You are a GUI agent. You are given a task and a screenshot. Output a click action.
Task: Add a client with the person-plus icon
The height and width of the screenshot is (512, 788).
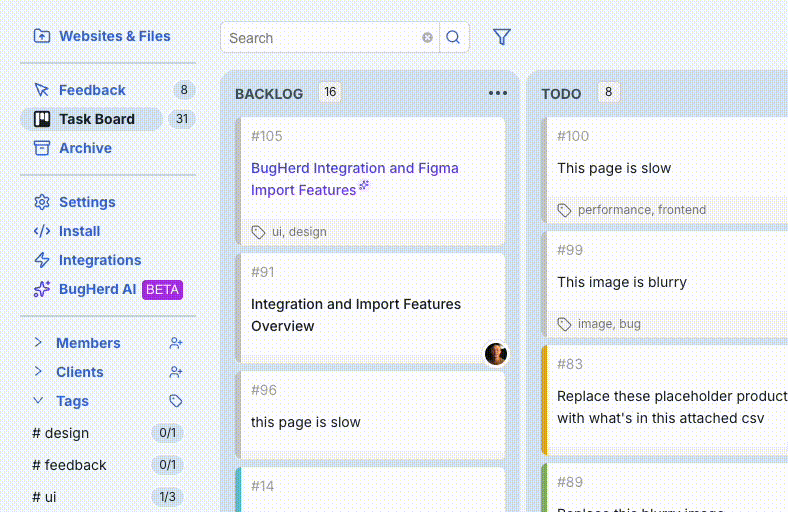pos(175,372)
